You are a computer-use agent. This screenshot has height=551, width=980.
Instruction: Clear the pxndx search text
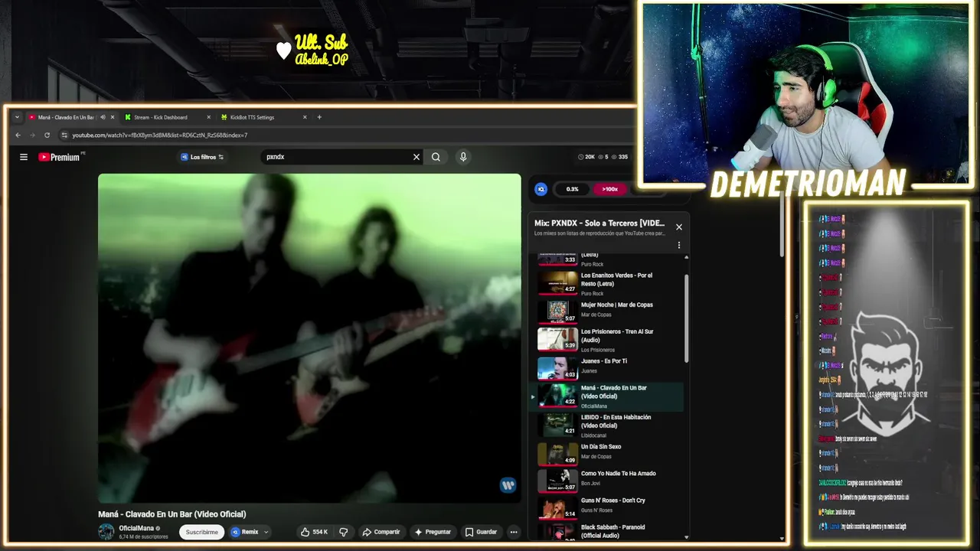coord(416,157)
